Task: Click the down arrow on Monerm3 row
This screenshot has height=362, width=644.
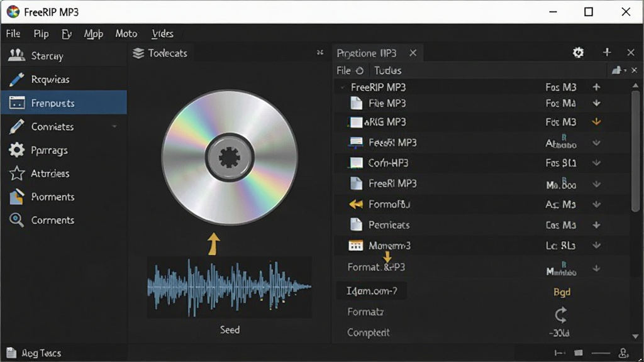Action: [596, 246]
